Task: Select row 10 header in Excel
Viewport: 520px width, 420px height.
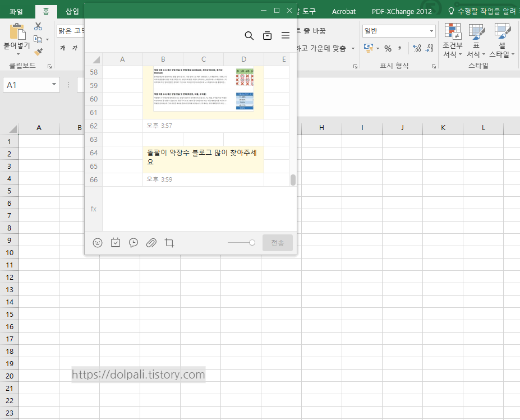Action: tap(10, 252)
